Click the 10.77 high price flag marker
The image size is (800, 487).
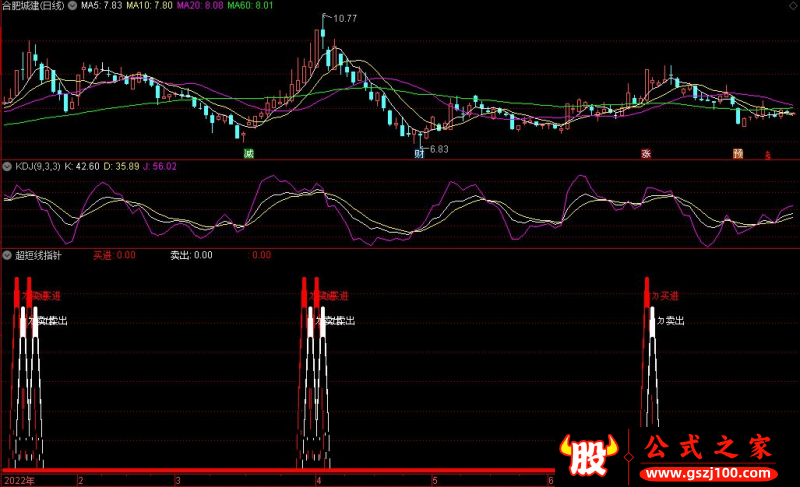[343, 18]
